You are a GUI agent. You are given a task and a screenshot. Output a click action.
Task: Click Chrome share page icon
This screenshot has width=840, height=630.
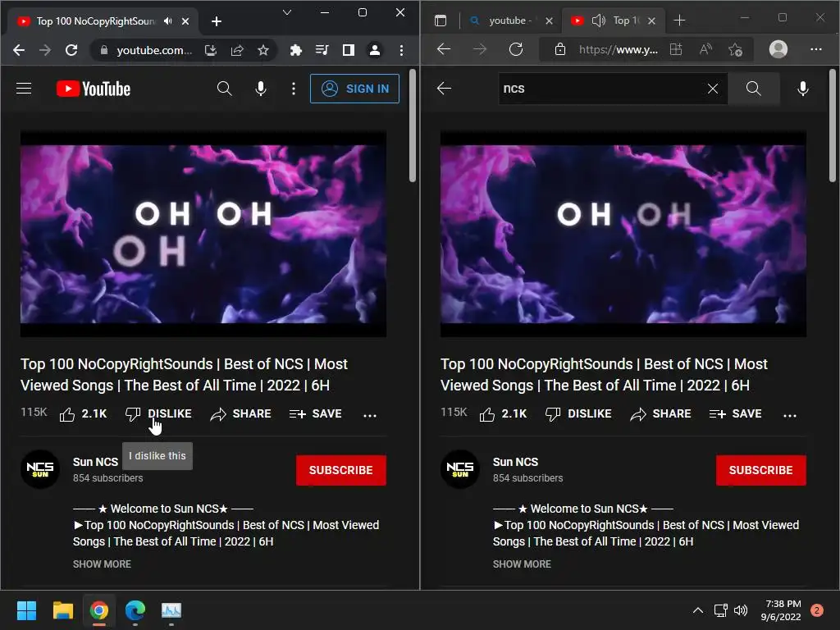coord(237,50)
